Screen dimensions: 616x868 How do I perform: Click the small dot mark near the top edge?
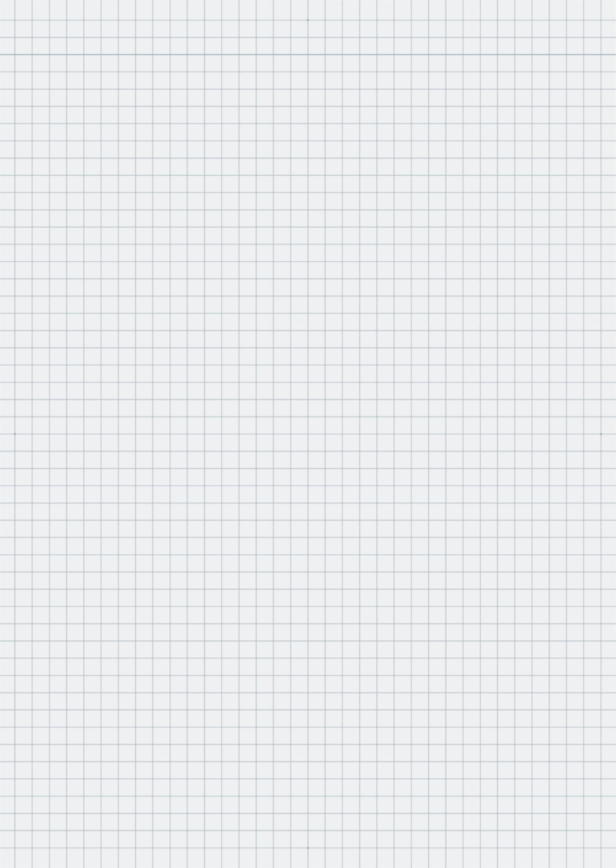[x=307, y=20]
